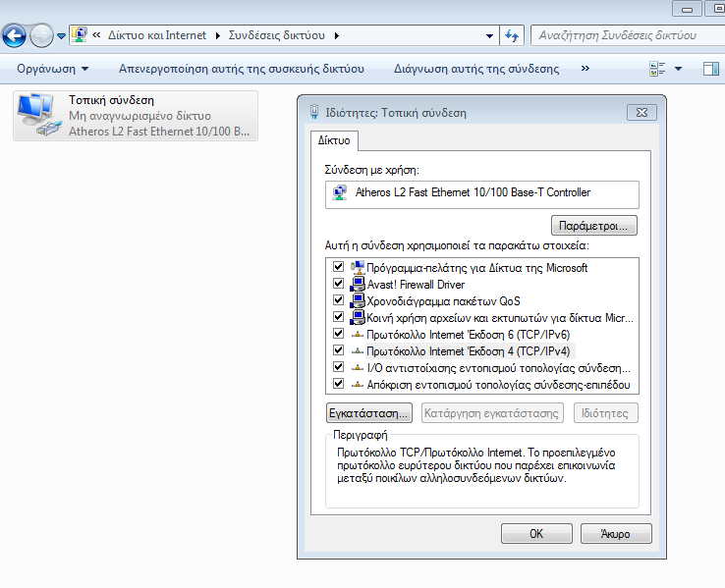Click the network folder icon in address bar
This screenshot has height=588, width=725.
click(80, 35)
